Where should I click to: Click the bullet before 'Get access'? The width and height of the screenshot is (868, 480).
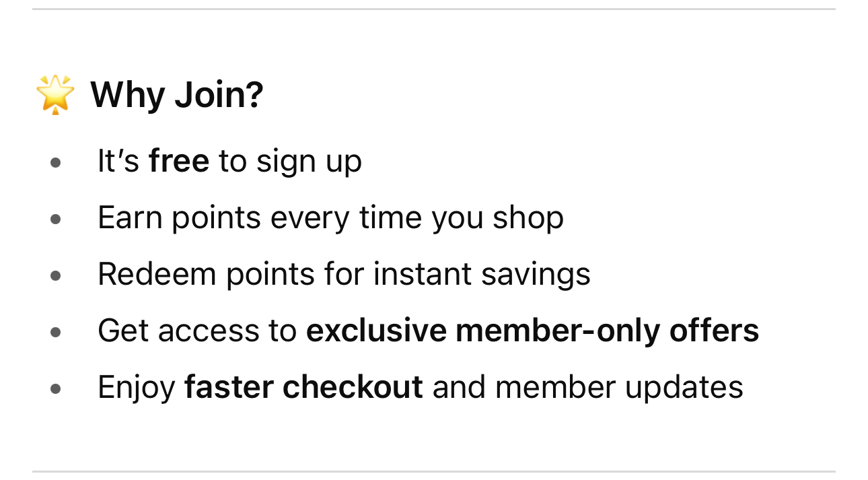56,331
